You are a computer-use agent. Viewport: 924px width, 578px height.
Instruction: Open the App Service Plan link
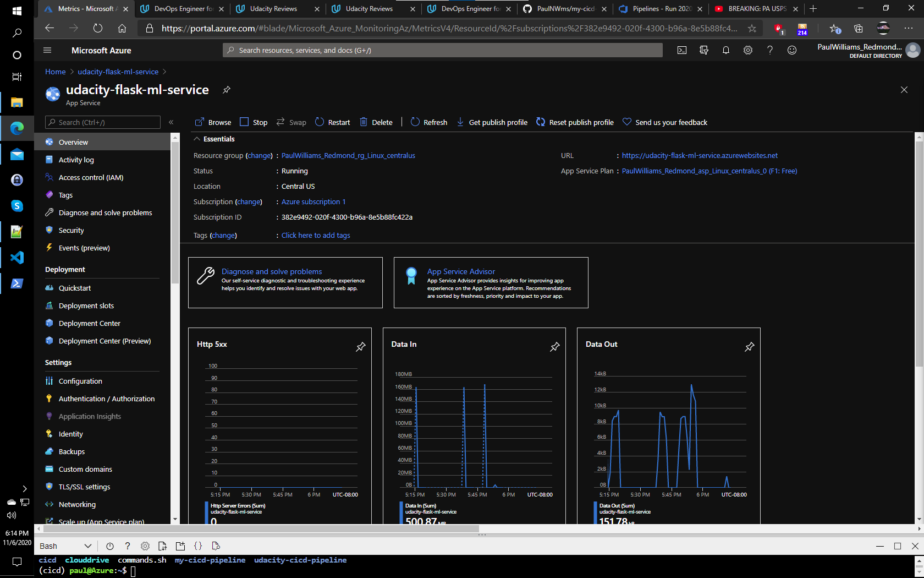coord(710,171)
